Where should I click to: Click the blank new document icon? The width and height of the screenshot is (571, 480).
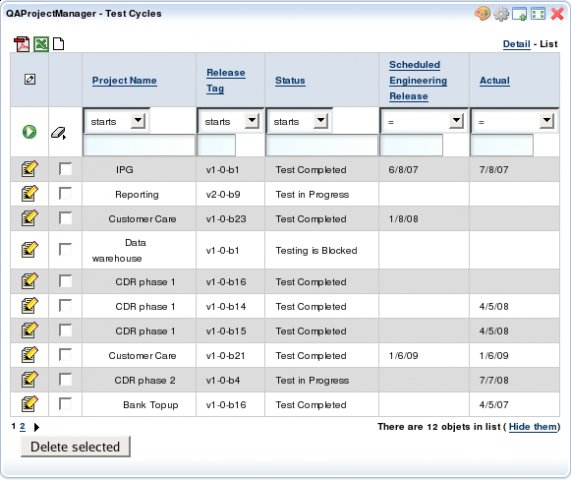(x=58, y=44)
